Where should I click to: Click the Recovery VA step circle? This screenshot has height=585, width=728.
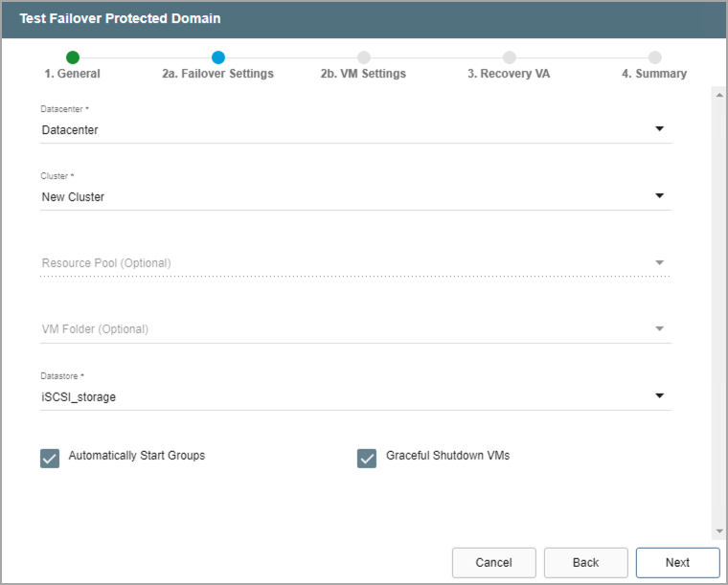[x=510, y=57]
